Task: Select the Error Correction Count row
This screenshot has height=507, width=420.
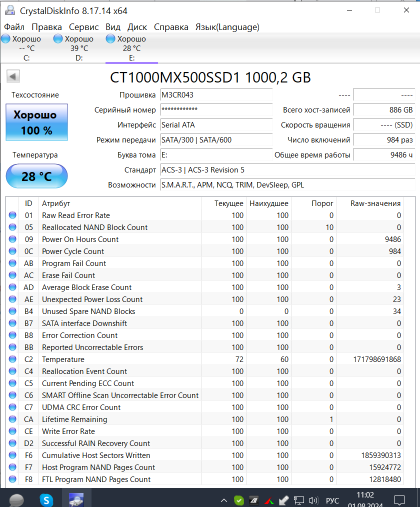Action: coord(204,335)
